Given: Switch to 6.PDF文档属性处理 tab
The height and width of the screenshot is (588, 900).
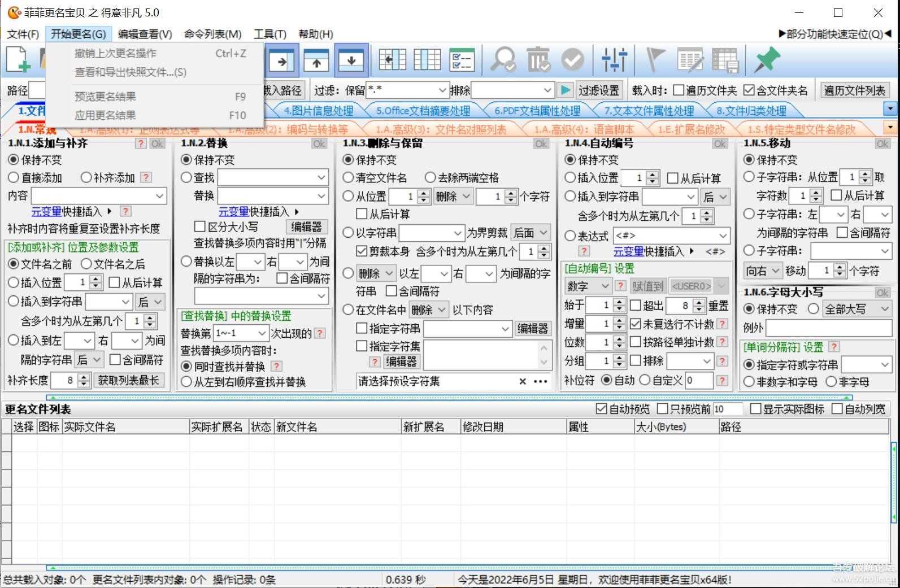Looking at the screenshot, I should coord(537,111).
